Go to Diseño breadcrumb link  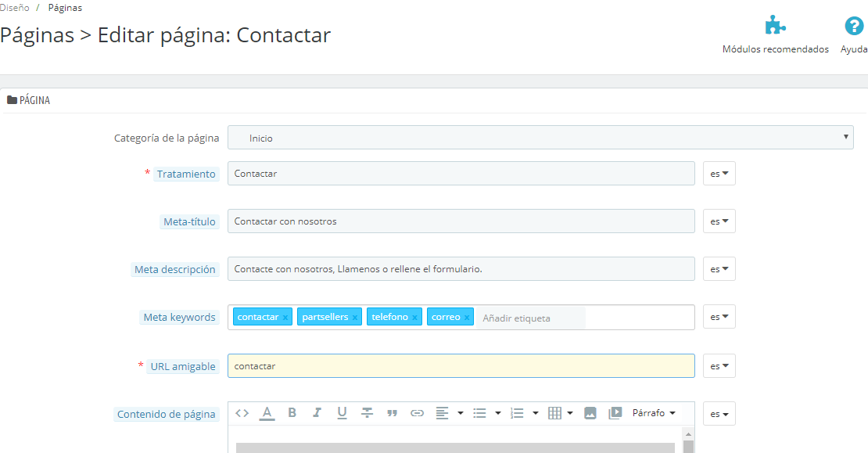click(14, 8)
